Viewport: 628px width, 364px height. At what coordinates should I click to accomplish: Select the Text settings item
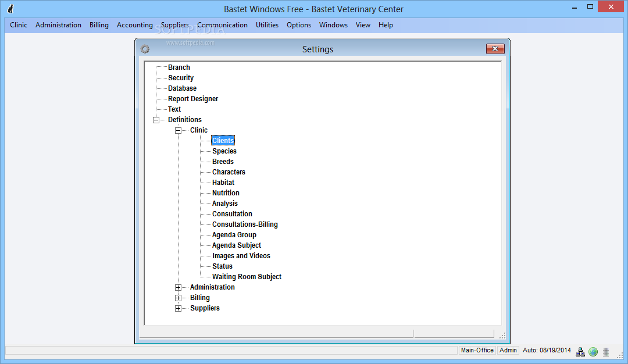[174, 109]
